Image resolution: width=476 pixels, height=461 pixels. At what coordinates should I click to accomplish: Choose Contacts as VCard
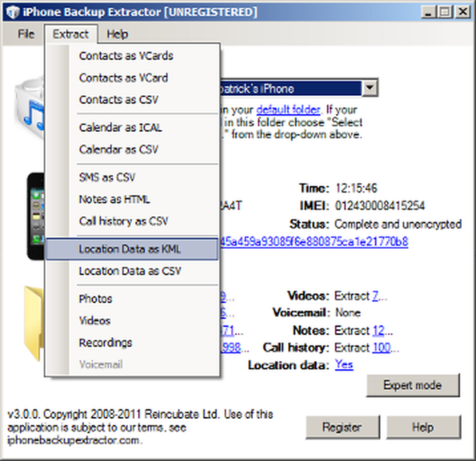(x=132, y=78)
